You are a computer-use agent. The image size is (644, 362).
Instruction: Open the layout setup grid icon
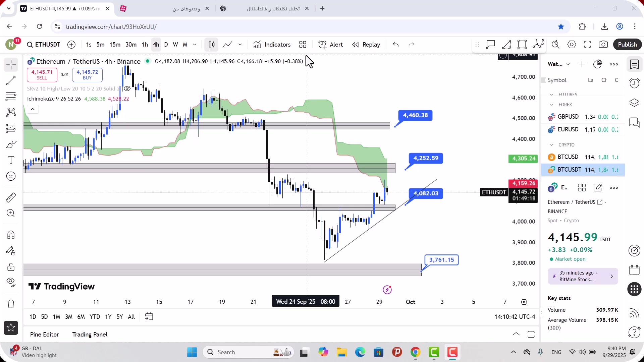[303, 45]
